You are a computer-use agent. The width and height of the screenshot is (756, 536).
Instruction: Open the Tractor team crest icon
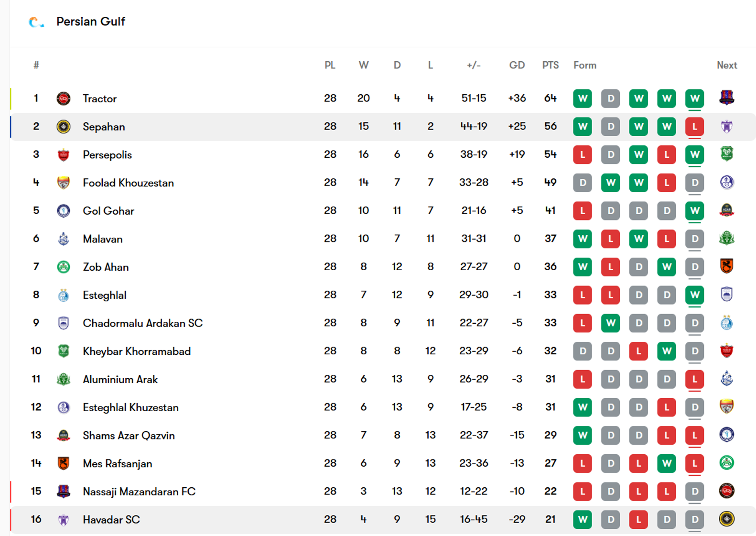[x=64, y=98]
